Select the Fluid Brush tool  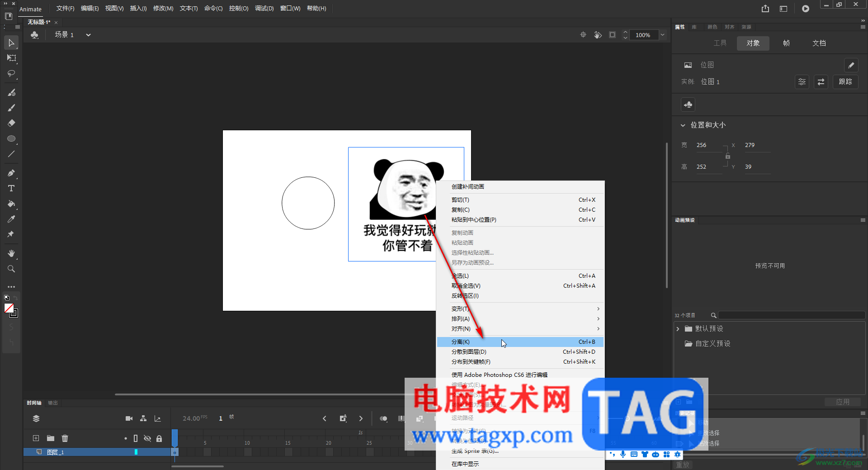[11, 92]
